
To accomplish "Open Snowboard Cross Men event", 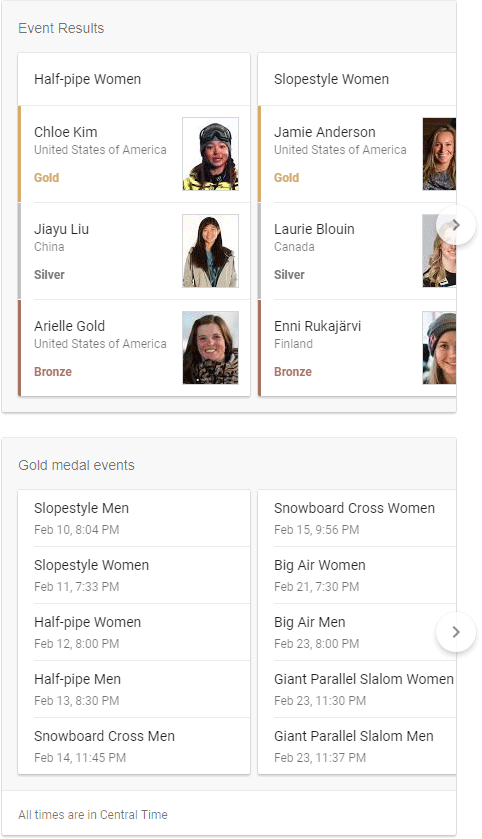I will [134, 746].
